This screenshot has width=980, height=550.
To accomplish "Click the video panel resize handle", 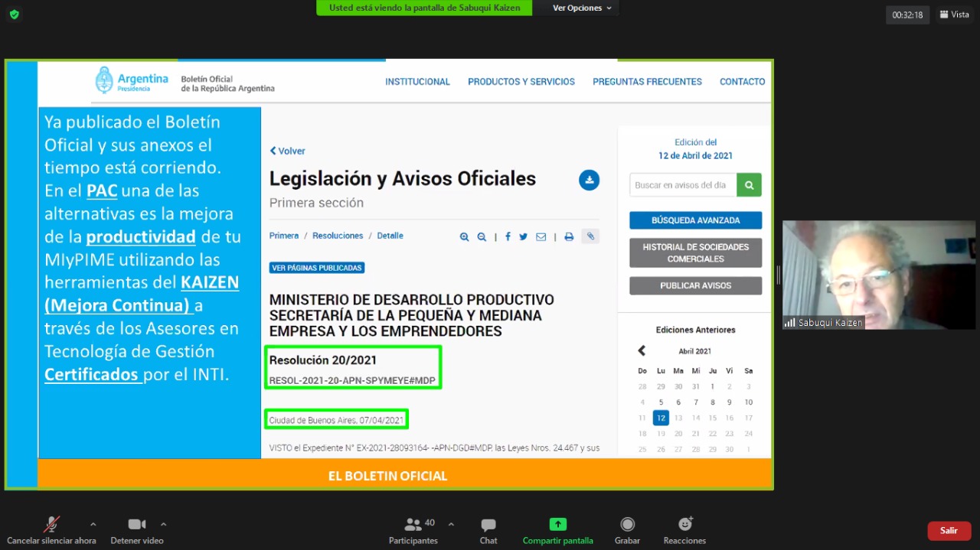I will coord(778,275).
